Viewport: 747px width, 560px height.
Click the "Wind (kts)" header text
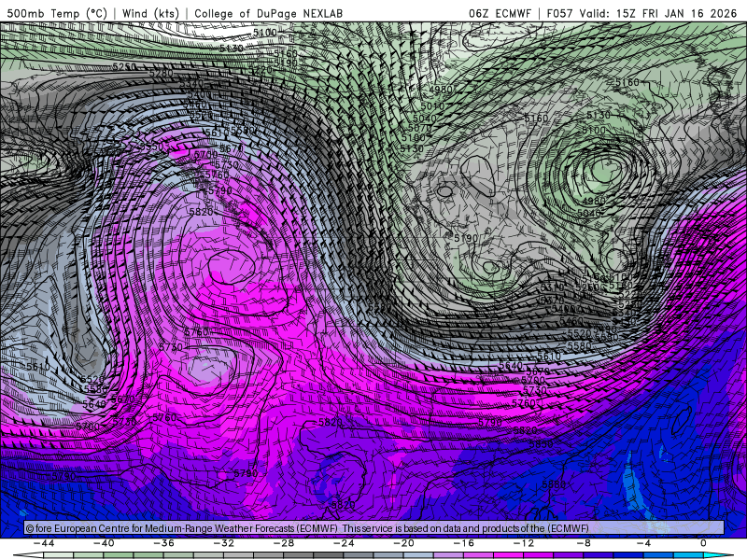150,13
